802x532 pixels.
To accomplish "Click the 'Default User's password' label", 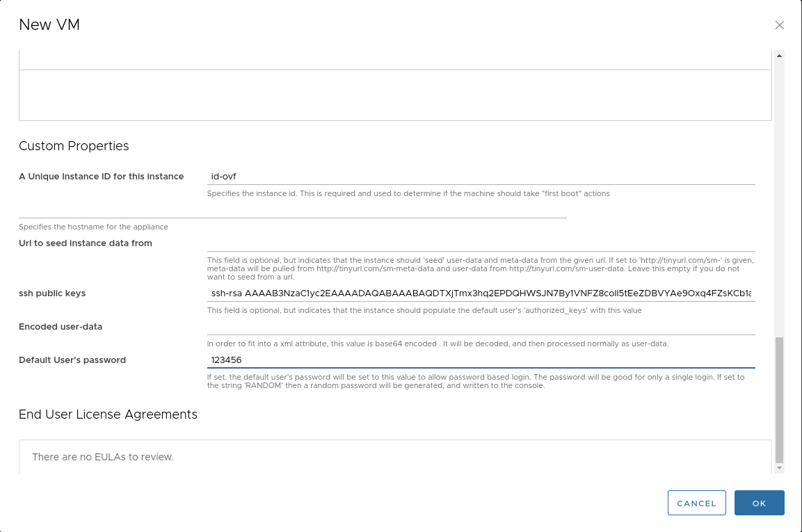I will point(72,360).
